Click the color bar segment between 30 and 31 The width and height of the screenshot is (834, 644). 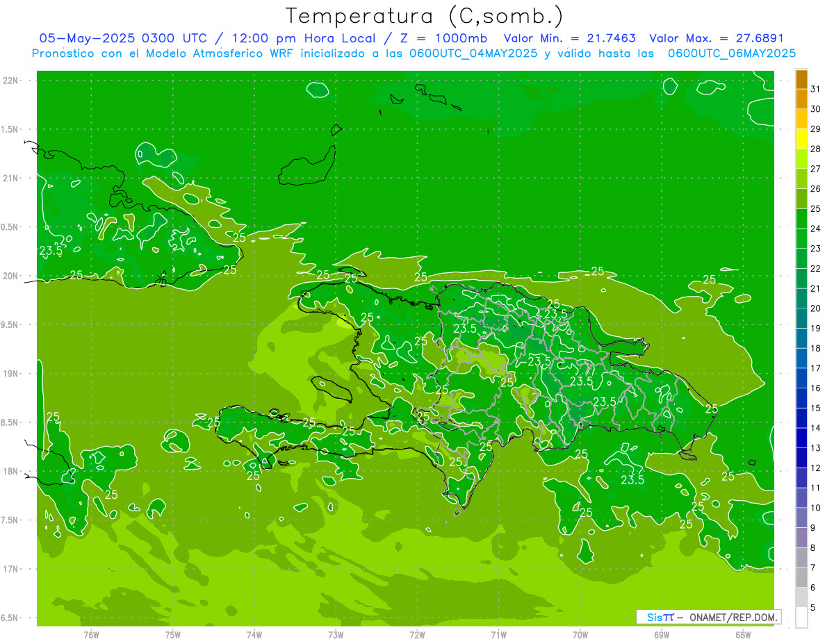pyautogui.click(x=801, y=99)
